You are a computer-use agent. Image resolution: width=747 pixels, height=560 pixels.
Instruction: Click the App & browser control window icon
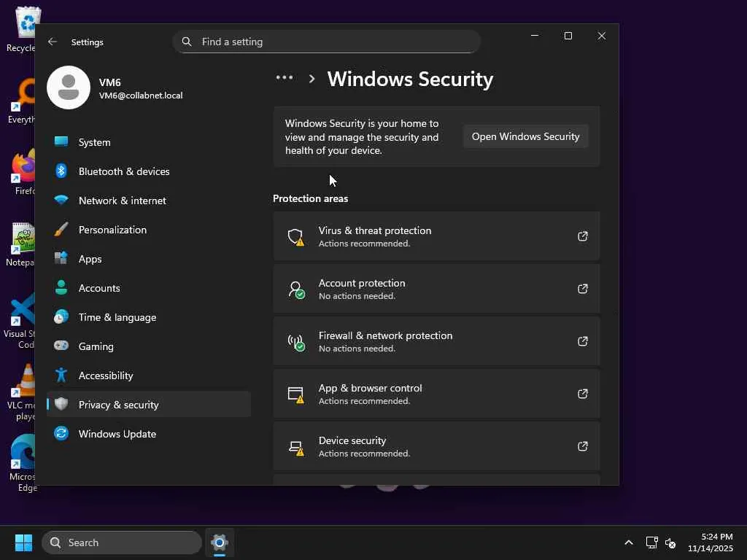point(296,394)
